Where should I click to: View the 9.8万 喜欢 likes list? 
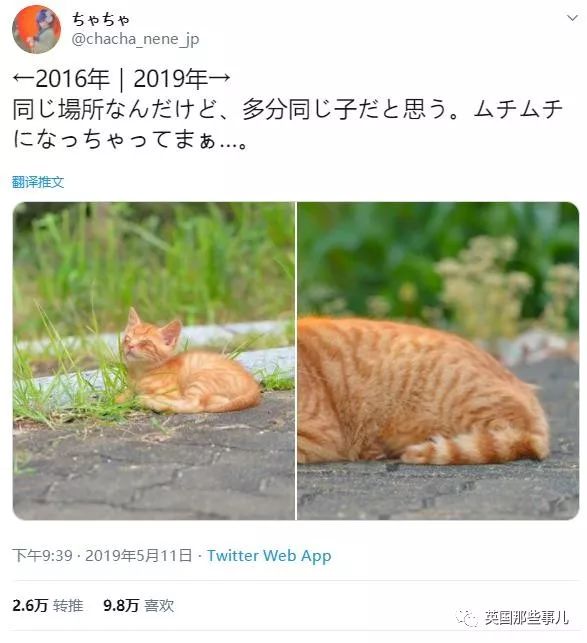coord(139,606)
